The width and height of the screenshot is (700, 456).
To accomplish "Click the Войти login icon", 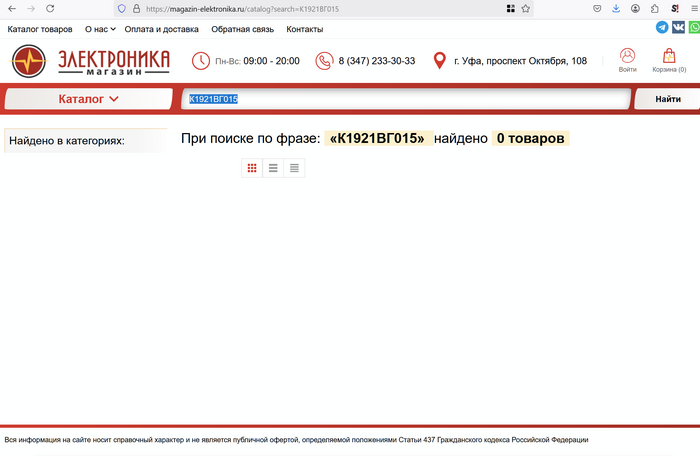I will point(627,60).
